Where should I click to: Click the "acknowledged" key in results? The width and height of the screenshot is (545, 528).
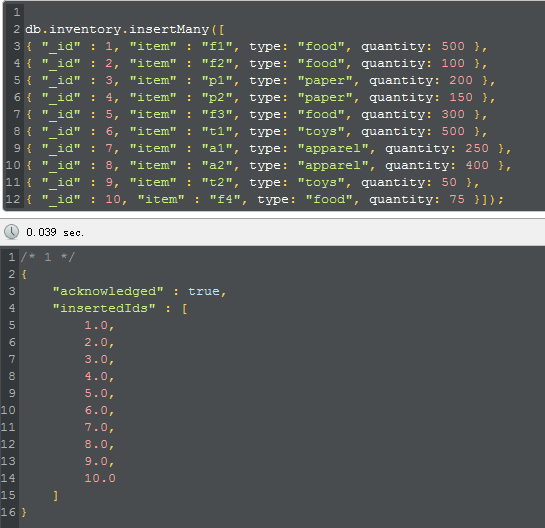108,291
